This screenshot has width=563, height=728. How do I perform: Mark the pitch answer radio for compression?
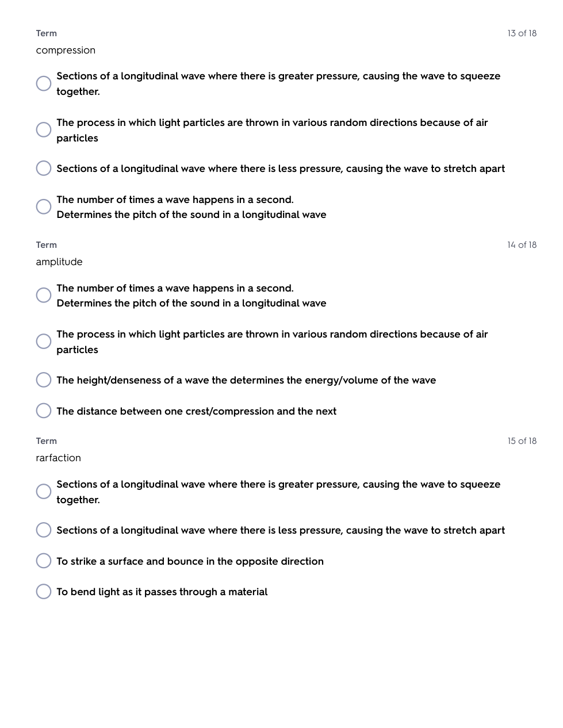(44, 207)
